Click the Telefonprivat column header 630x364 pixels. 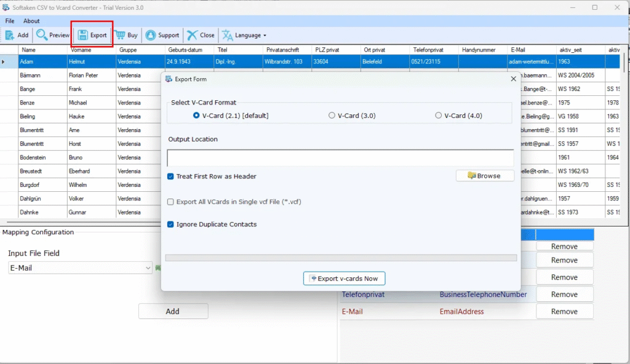(x=434, y=50)
